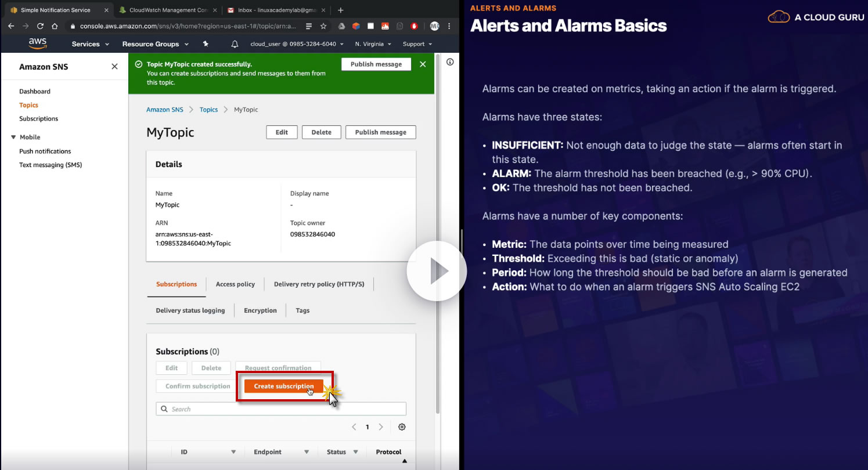Open the Tags tab
This screenshot has width=868, height=470.
click(302, 310)
